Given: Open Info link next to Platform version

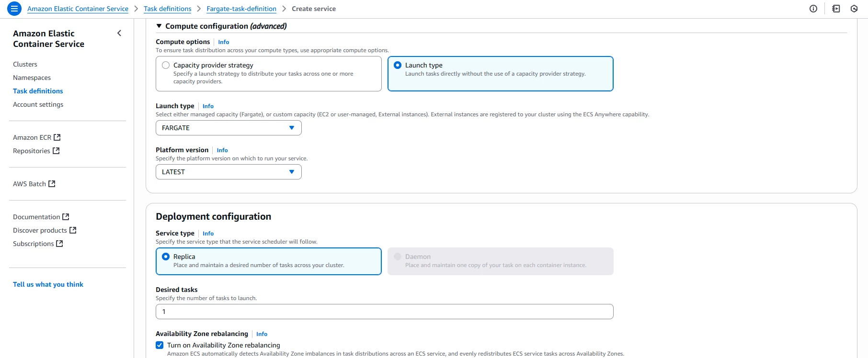Looking at the screenshot, I should click(222, 150).
